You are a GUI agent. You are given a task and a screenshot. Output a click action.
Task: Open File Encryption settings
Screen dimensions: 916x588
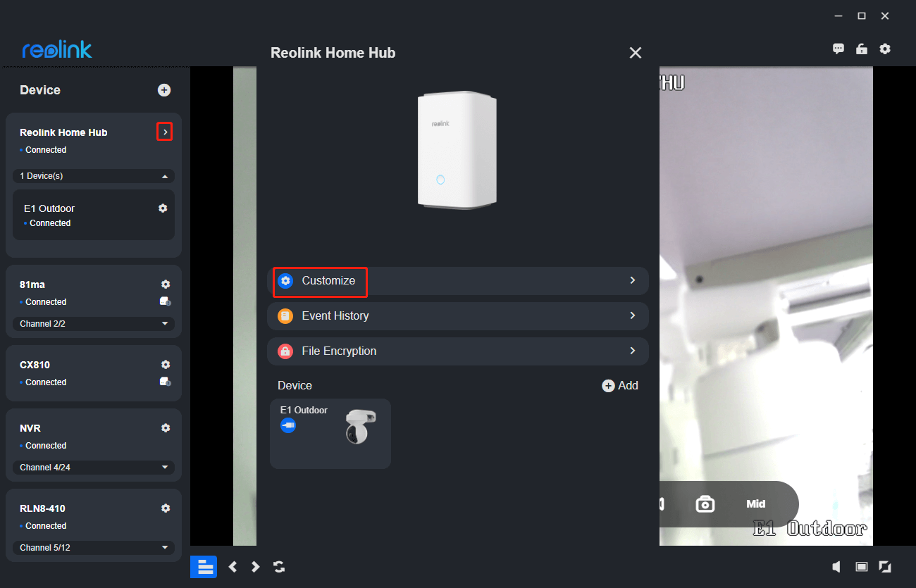click(x=458, y=351)
